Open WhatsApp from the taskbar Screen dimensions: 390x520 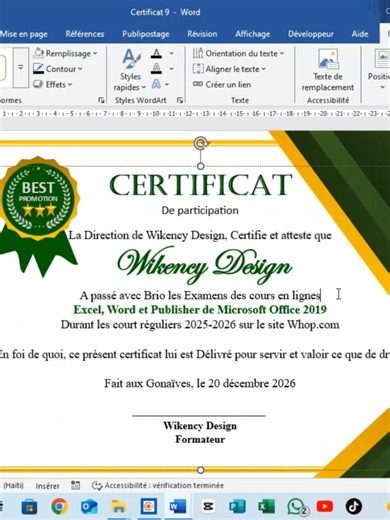[296, 507]
